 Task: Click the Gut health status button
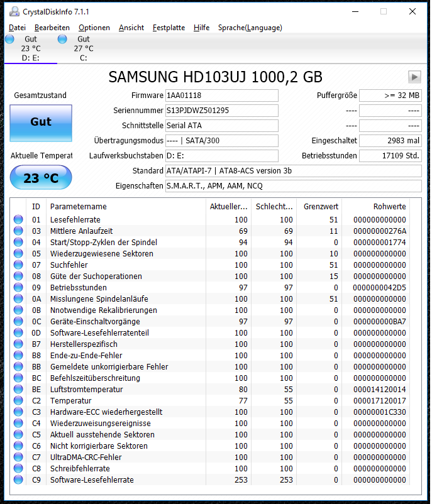coord(41,123)
